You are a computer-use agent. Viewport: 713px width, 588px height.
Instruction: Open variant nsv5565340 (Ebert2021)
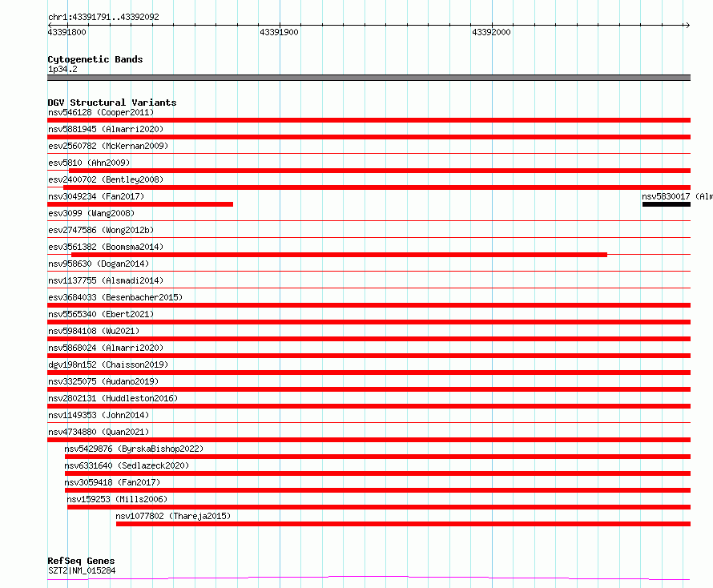tap(101, 314)
